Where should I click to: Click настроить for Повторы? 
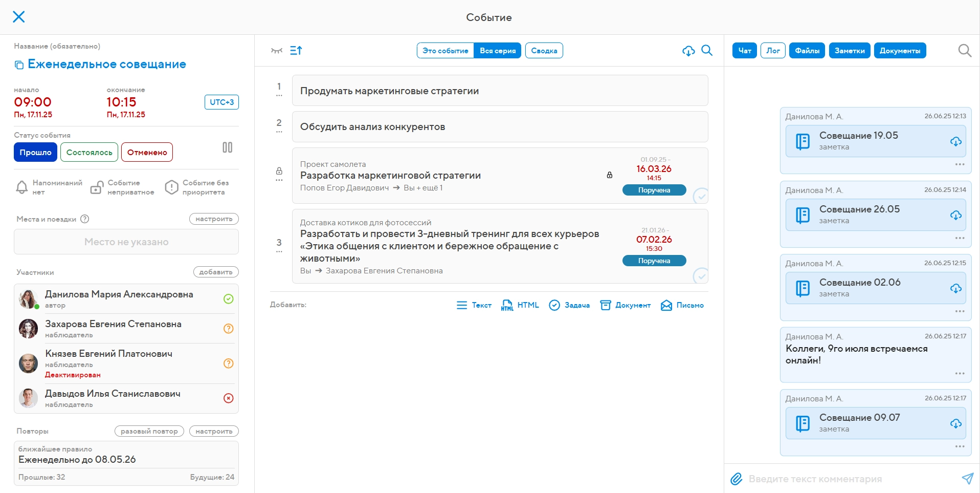pyautogui.click(x=214, y=431)
